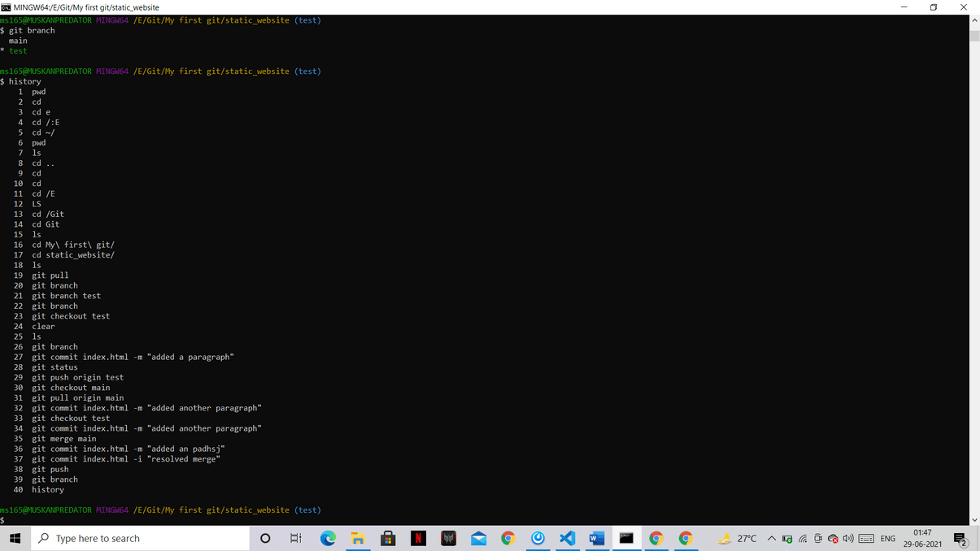The width and height of the screenshot is (980, 551).
Task: Restore down the MINGW64 terminal window
Action: pyautogui.click(x=934, y=7)
